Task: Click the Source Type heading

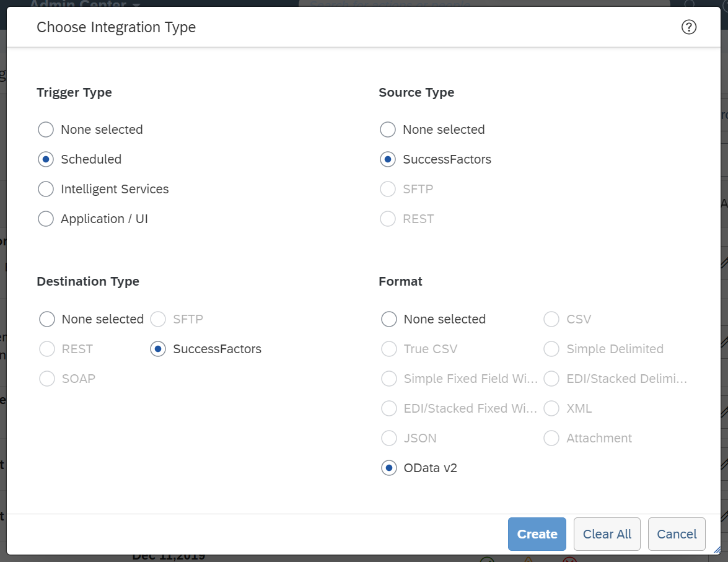Action: click(x=416, y=92)
